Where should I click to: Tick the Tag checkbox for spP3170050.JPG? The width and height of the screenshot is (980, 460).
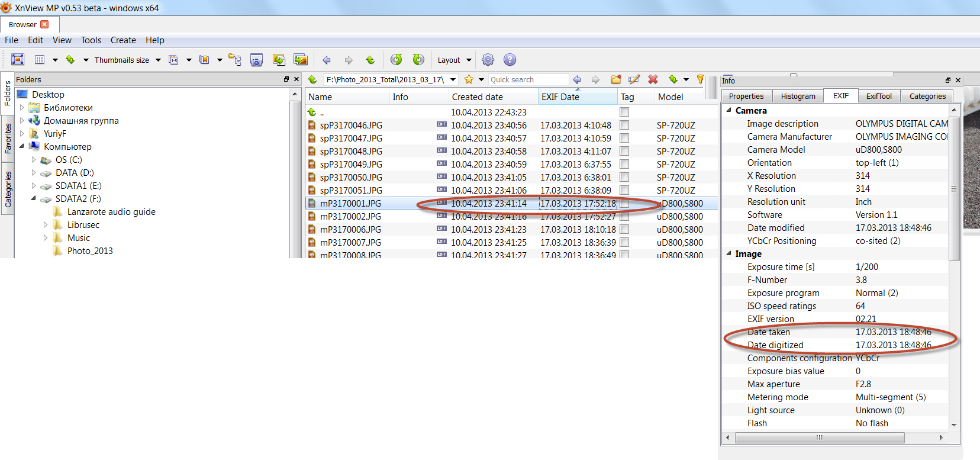624,177
